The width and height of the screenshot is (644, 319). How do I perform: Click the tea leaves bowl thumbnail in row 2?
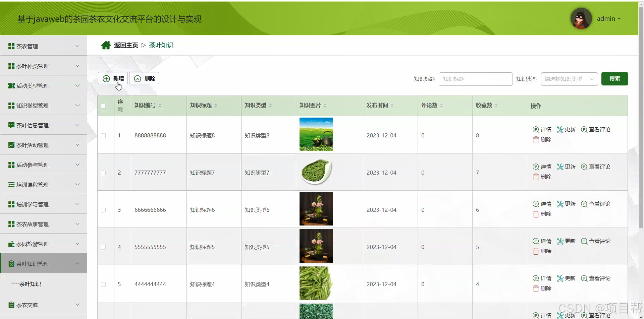pos(316,172)
